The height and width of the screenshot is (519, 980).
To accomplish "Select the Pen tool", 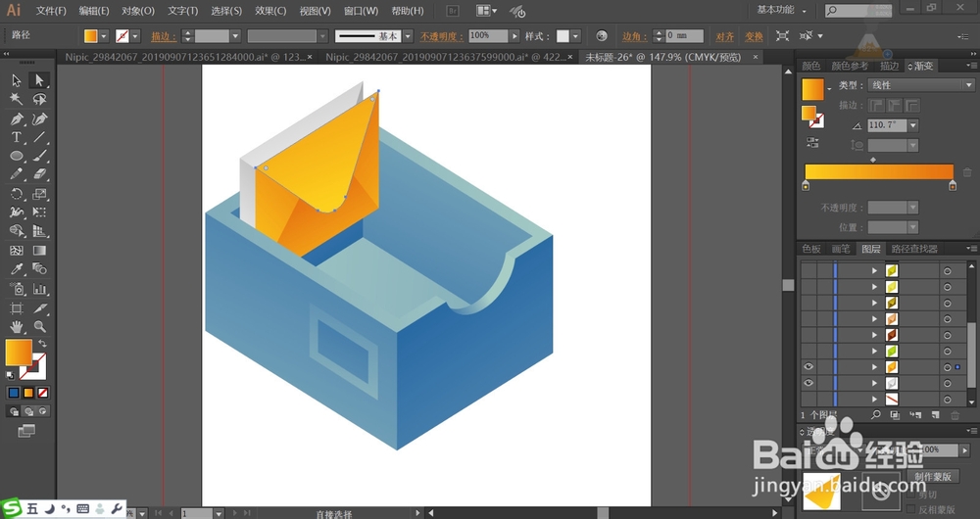I will click(x=17, y=118).
